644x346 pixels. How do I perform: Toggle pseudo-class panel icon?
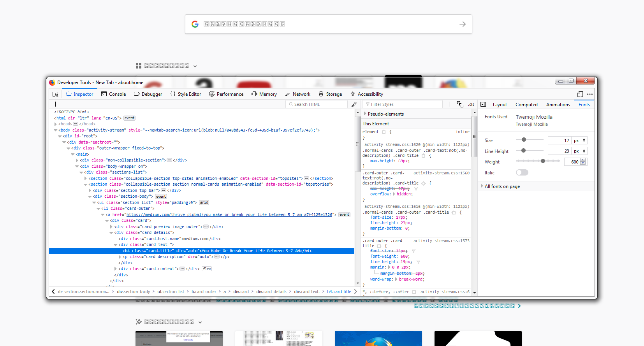(x=460, y=104)
